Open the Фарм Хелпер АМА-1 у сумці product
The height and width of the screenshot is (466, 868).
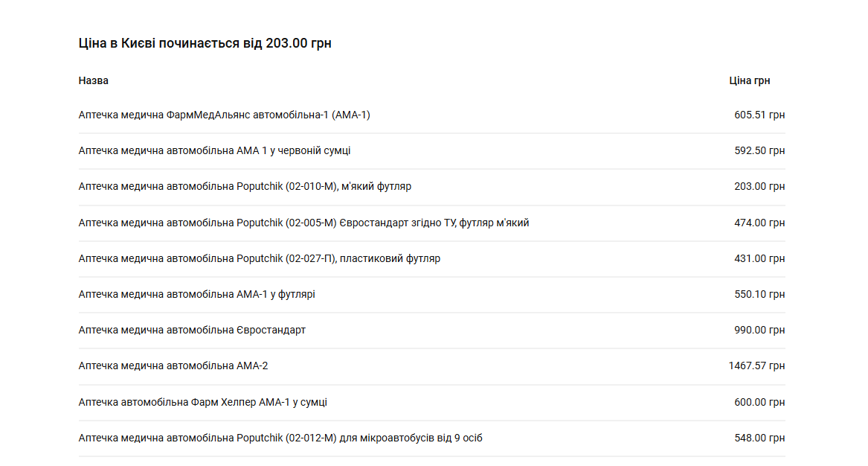point(202,402)
